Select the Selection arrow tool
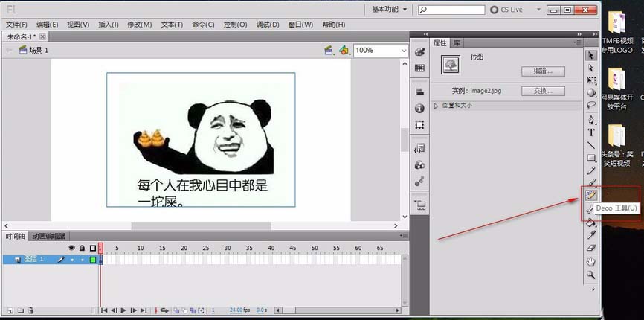The height and width of the screenshot is (320, 644). coord(590,56)
